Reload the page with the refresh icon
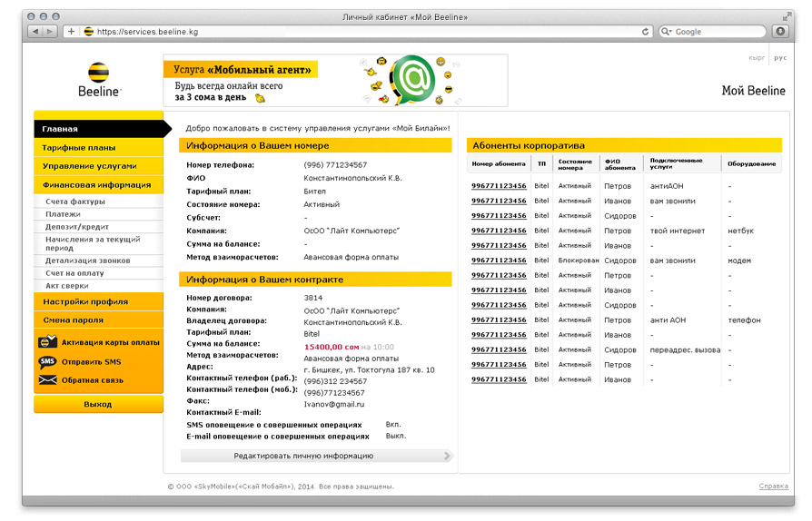This screenshot has width=812, height=521. click(x=645, y=32)
